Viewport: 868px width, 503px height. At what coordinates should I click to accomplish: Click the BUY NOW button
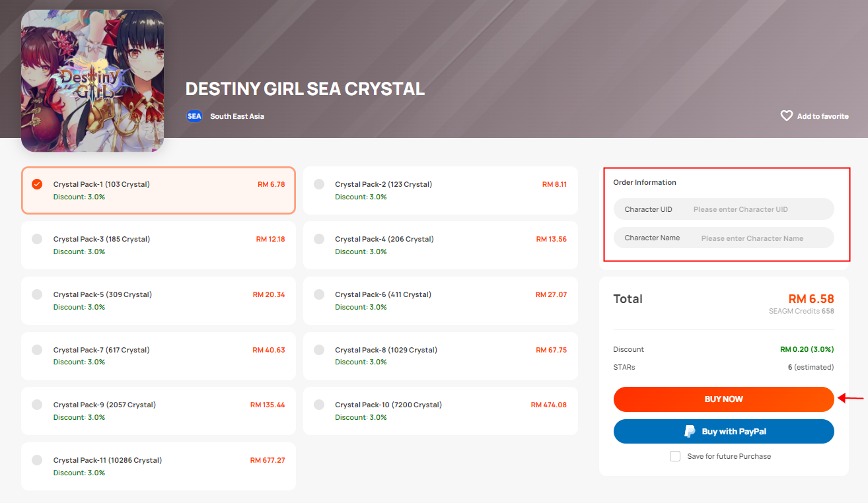[723, 399]
